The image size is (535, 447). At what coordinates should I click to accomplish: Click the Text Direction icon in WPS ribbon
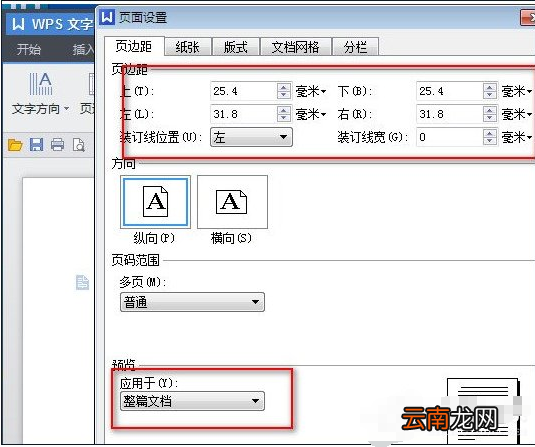[x=41, y=84]
